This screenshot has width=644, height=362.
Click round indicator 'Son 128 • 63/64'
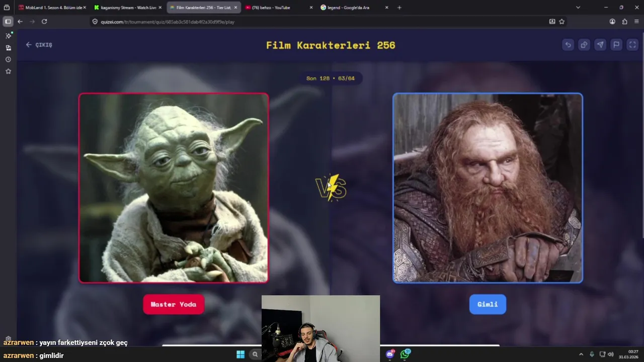click(331, 78)
